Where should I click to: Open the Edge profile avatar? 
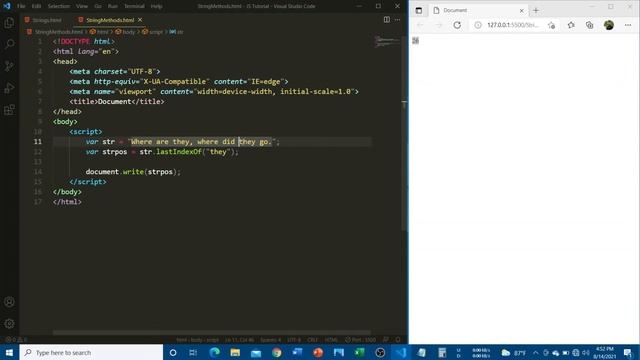coord(609,25)
